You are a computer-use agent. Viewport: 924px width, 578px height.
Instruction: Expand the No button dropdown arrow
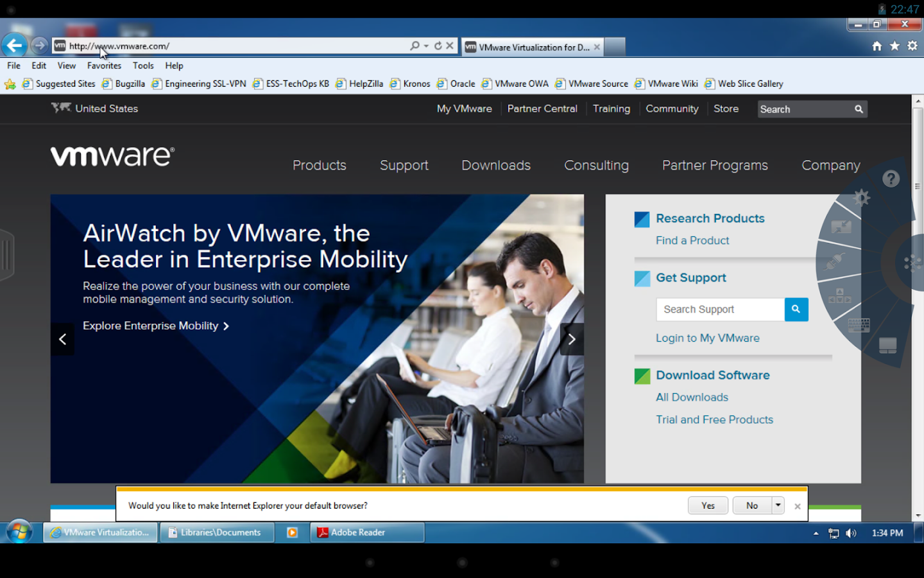tap(778, 505)
